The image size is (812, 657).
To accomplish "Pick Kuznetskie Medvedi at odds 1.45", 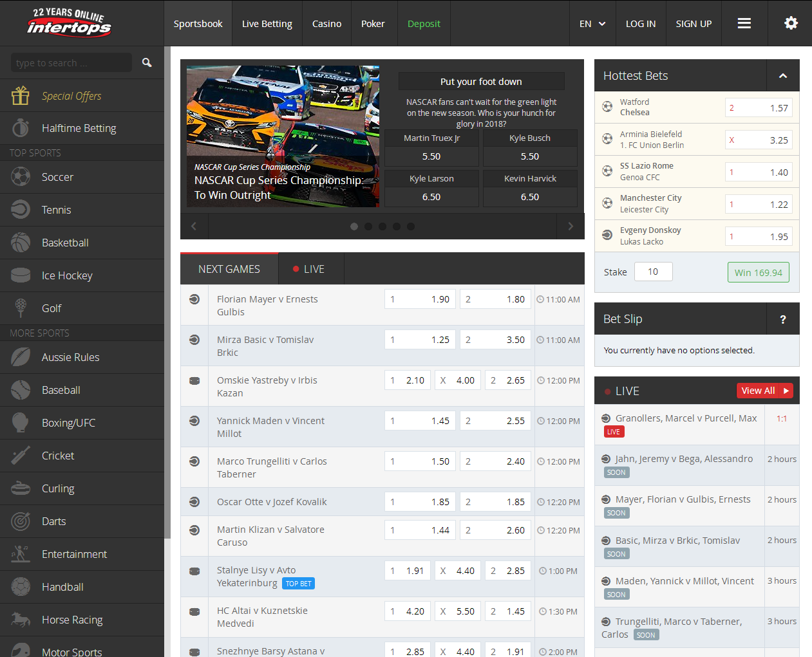I will pyautogui.click(x=507, y=611).
